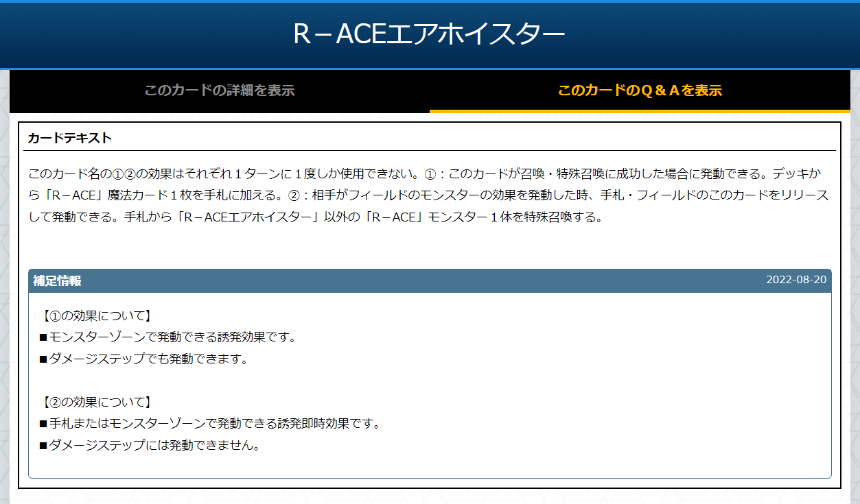Click the 【①の効果について】 heading
Image resolution: width=860 pixels, height=504 pixels.
(95, 316)
